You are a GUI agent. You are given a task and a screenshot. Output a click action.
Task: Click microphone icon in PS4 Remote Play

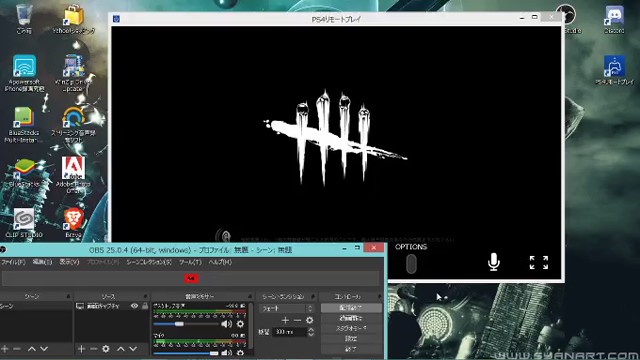[493, 262]
